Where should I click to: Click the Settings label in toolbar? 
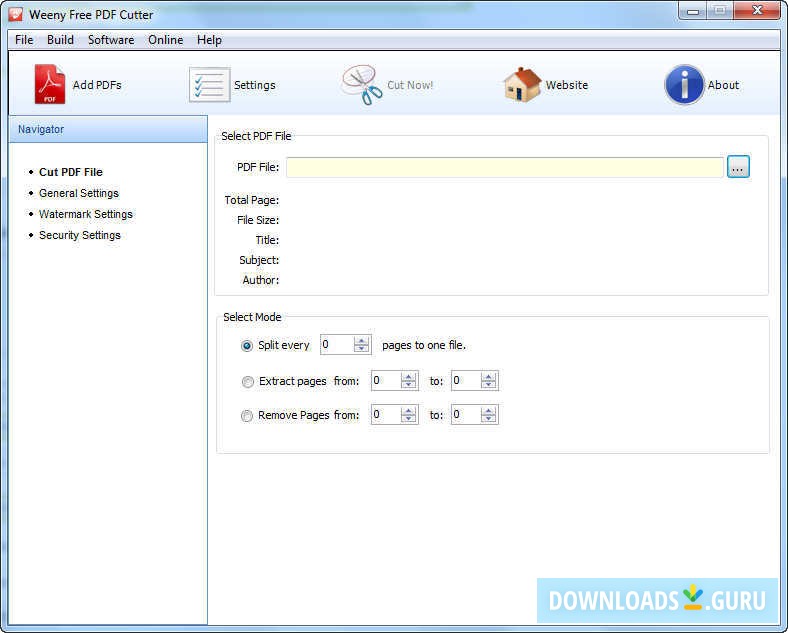tap(255, 85)
